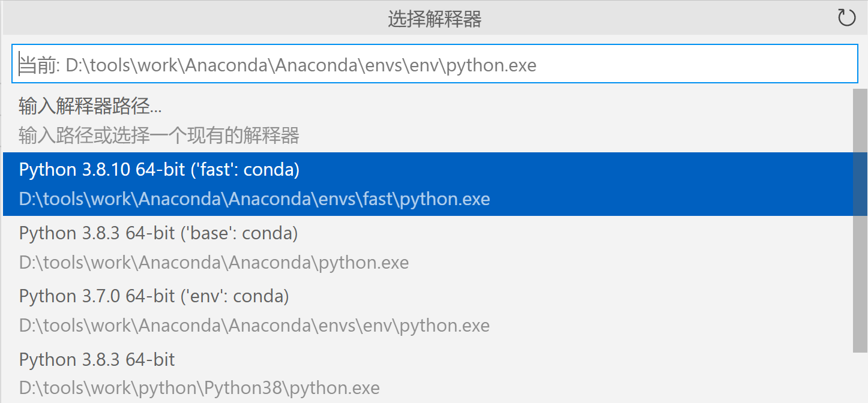Select interpreter at Anaconda\python.exe
Image resolution: width=868 pixels, height=403 pixels.
(213, 262)
